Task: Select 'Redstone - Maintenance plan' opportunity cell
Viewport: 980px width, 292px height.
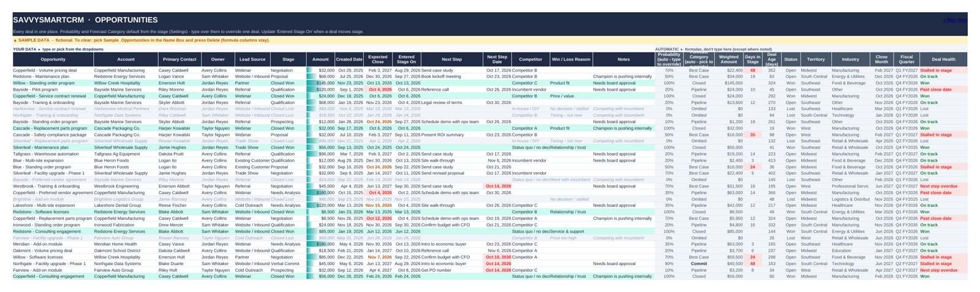Action: point(53,77)
